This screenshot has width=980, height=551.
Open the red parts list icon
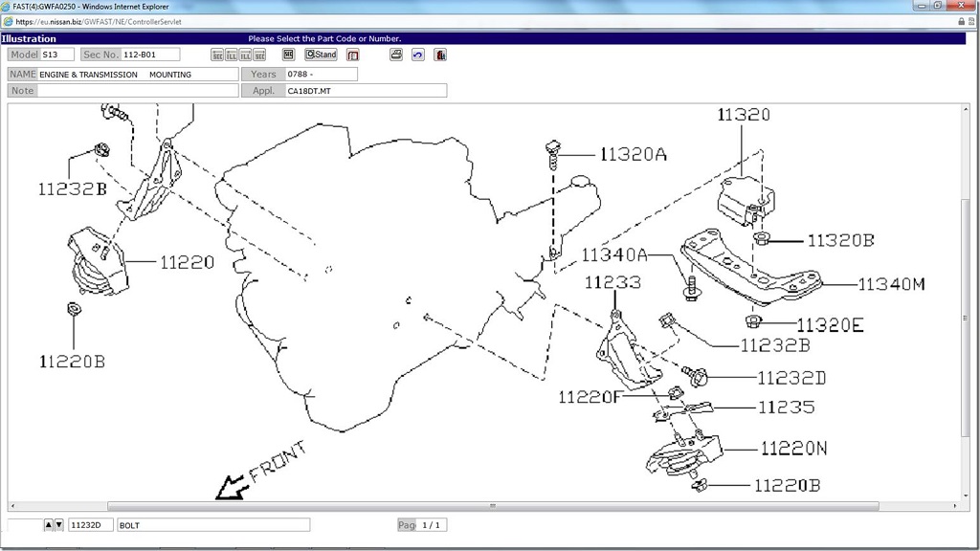(x=353, y=55)
